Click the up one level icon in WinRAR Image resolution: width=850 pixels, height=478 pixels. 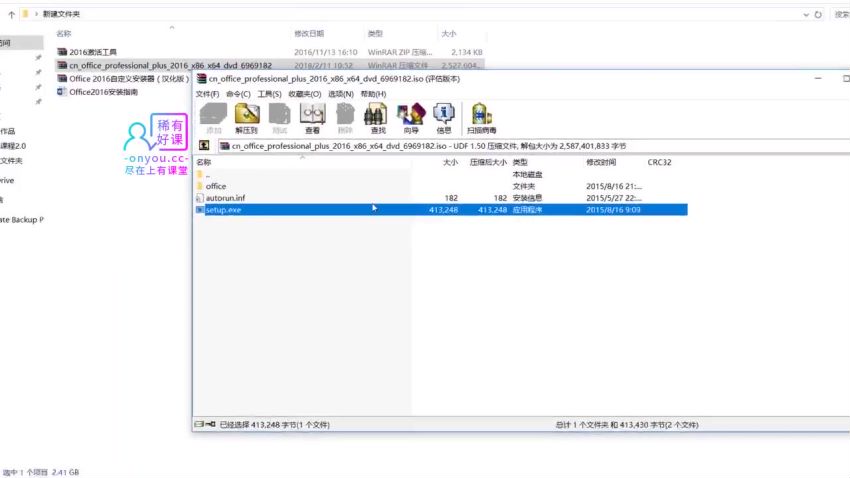pos(204,145)
